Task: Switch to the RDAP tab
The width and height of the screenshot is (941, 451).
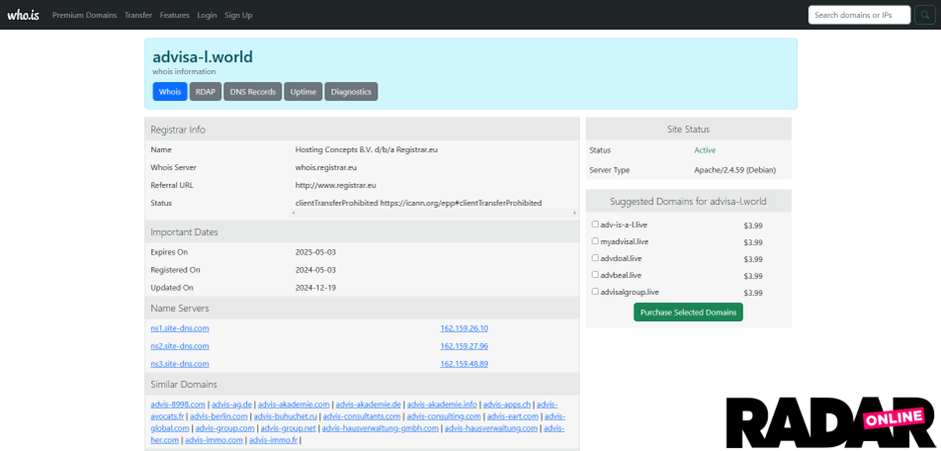Action: (x=205, y=92)
